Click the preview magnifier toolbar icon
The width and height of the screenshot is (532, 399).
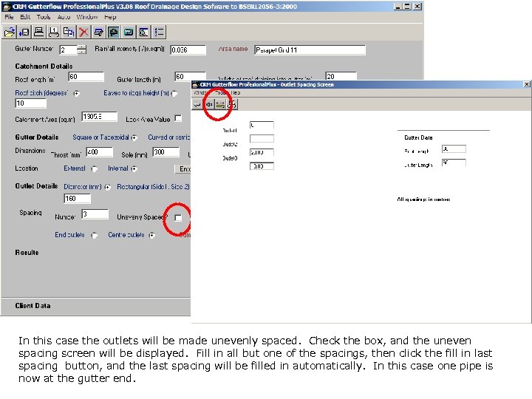(144, 33)
